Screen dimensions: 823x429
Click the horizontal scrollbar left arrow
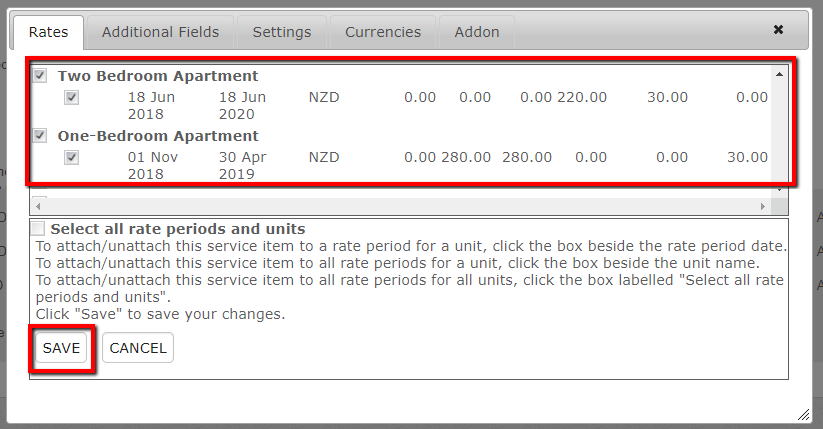pyautogui.click(x=38, y=206)
